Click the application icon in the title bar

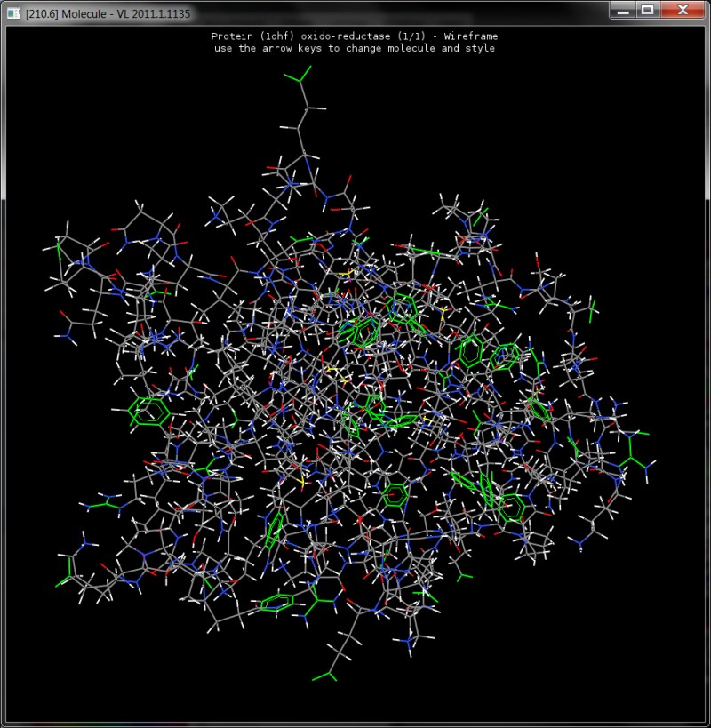click(13, 11)
